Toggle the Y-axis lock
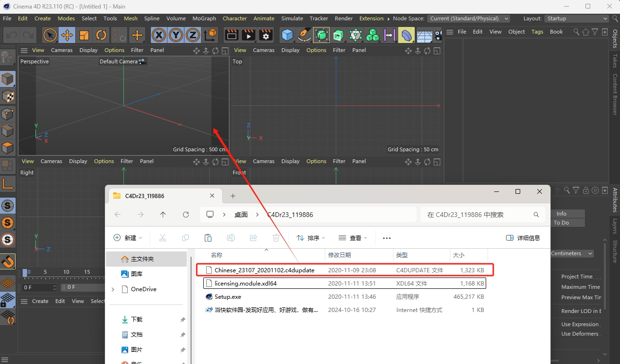620x364 pixels. point(176,35)
